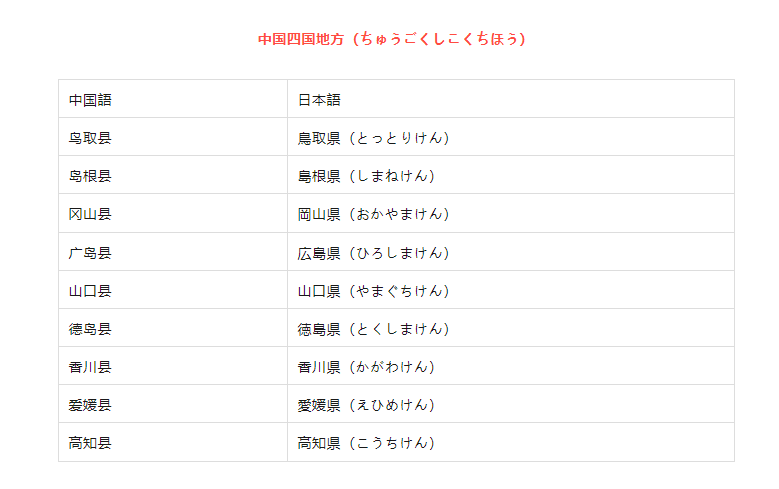The height and width of the screenshot is (489, 779).
Task: Click the 冈山县 cell
Action: (173, 213)
